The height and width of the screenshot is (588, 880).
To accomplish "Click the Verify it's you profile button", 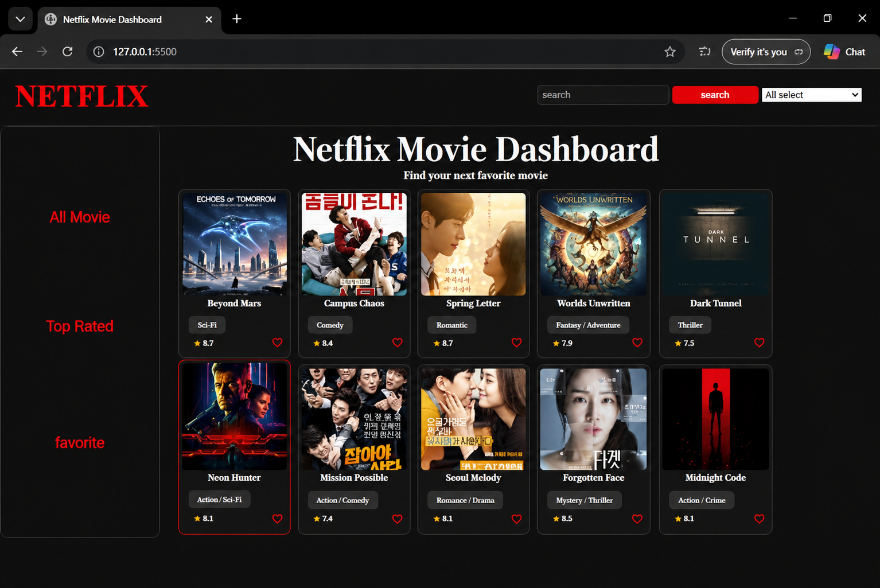I will point(766,52).
